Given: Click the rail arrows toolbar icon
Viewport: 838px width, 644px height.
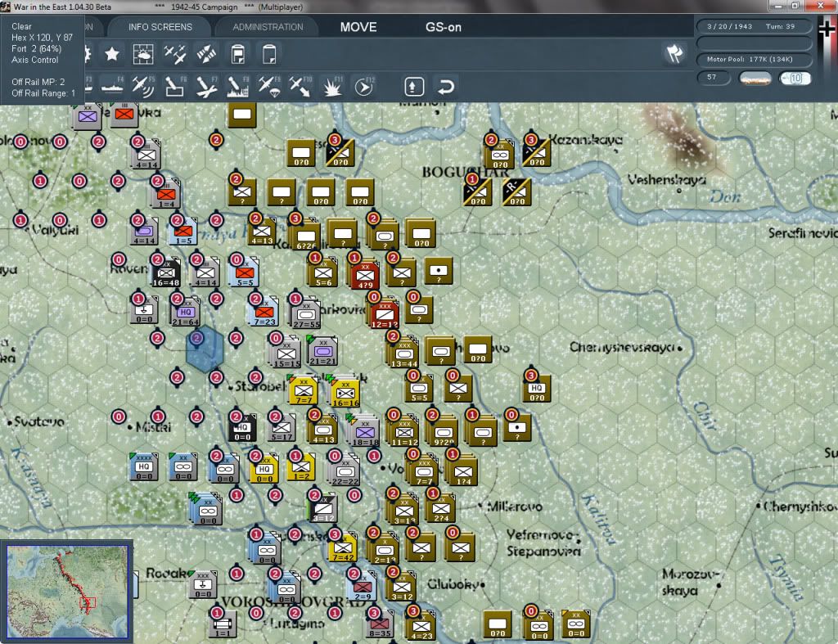Looking at the screenshot, I should 206,54.
